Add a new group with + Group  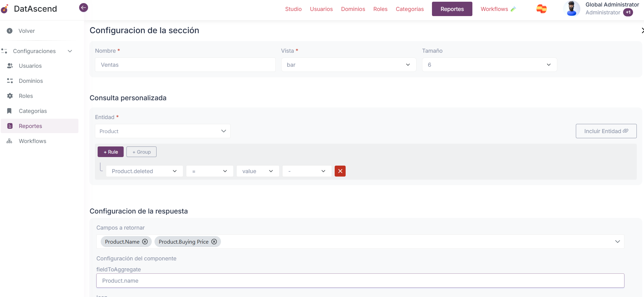click(x=141, y=152)
